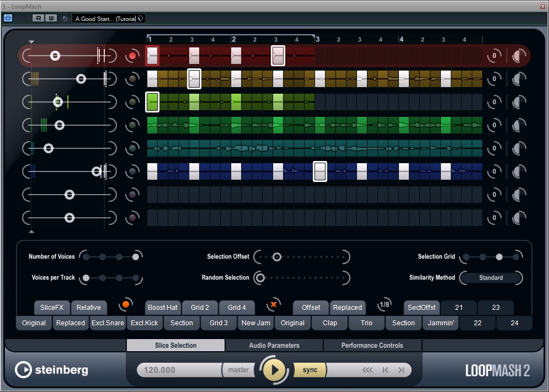Click the orange record scene button
This screenshot has height=392, width=549.
[126, 304]
